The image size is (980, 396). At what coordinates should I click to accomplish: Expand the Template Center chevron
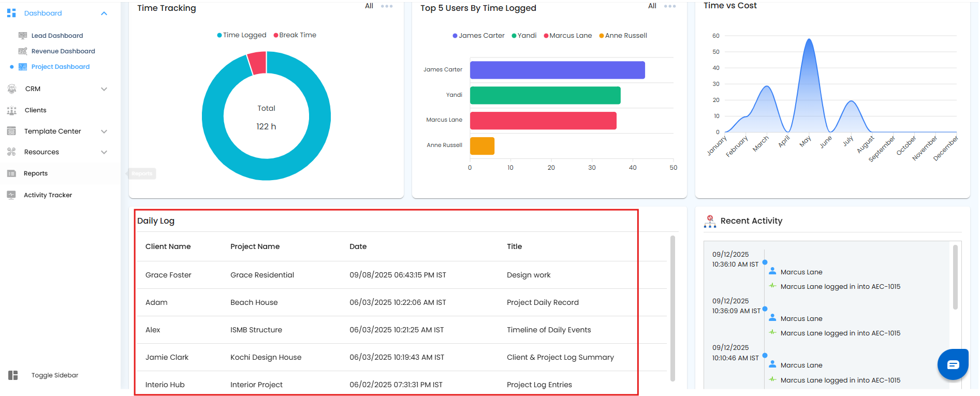click(x=104, y=131)
